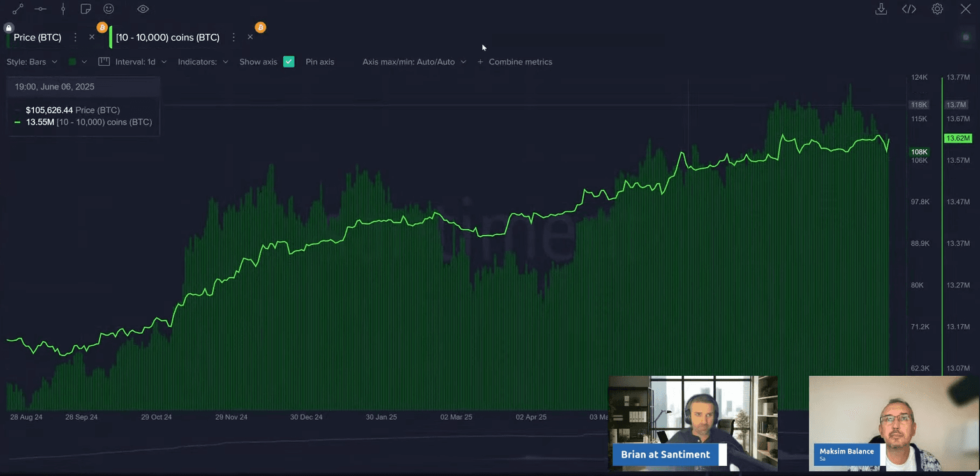Image resolution: width=980 pixels, height=476 pixels.
Task: Click Combine metrics button
Action: 515,62
